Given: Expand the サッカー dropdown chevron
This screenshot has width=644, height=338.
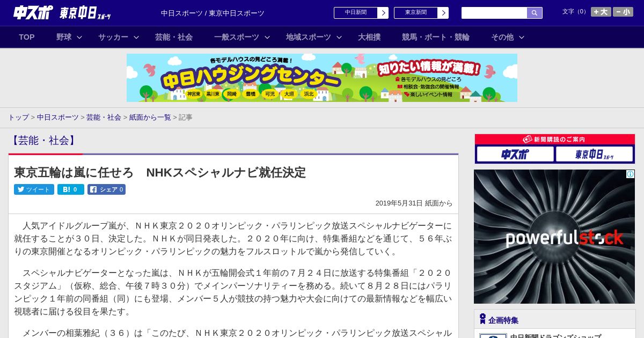Looking at the screenshot, I should click(136, 37).
